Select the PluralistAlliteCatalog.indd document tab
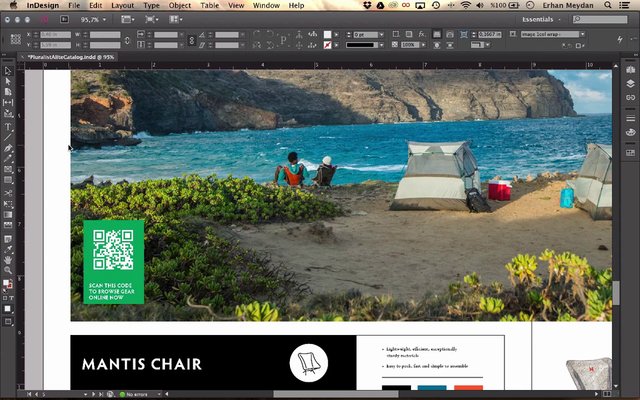This screenshot has height=400, width=640. coord(68,57)
